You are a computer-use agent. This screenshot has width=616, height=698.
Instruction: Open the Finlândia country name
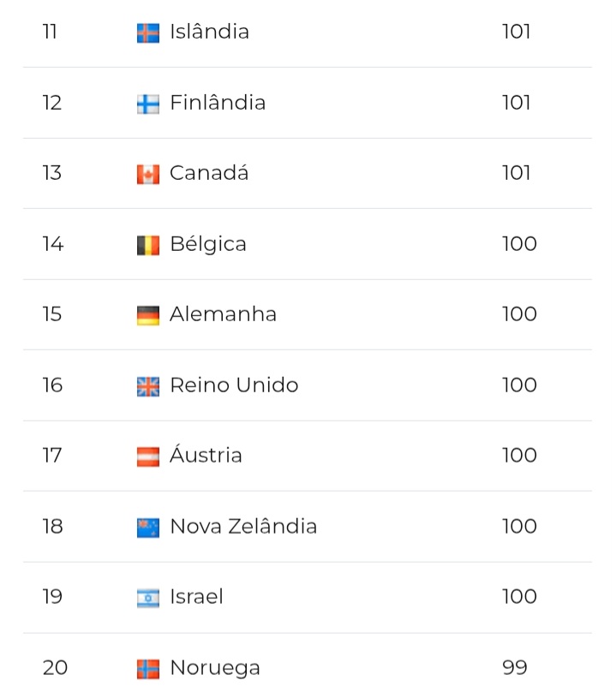[x=218, y=103]
